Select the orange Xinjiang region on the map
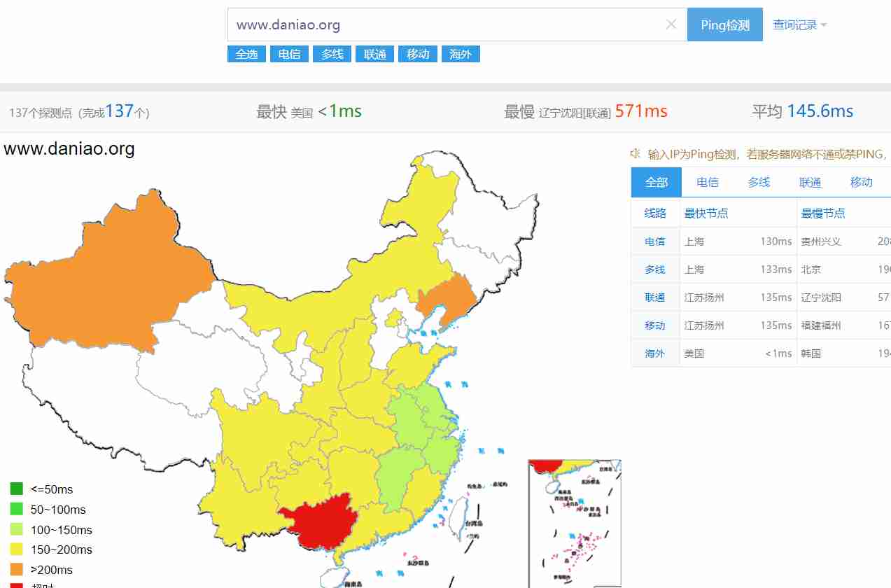The image size is (891, 588). click(105, 273)
